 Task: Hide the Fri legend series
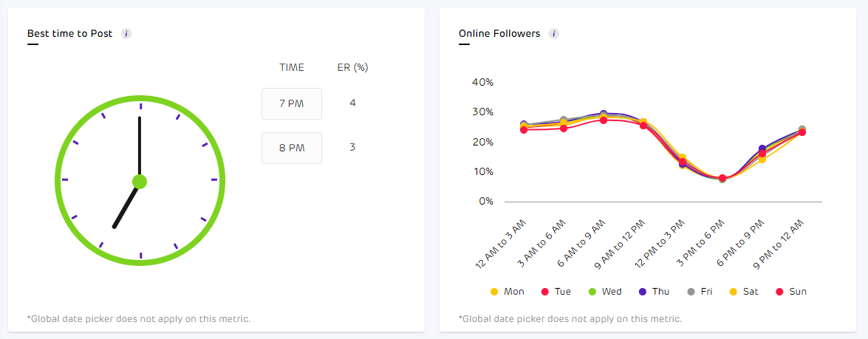(x=700, y=292)
